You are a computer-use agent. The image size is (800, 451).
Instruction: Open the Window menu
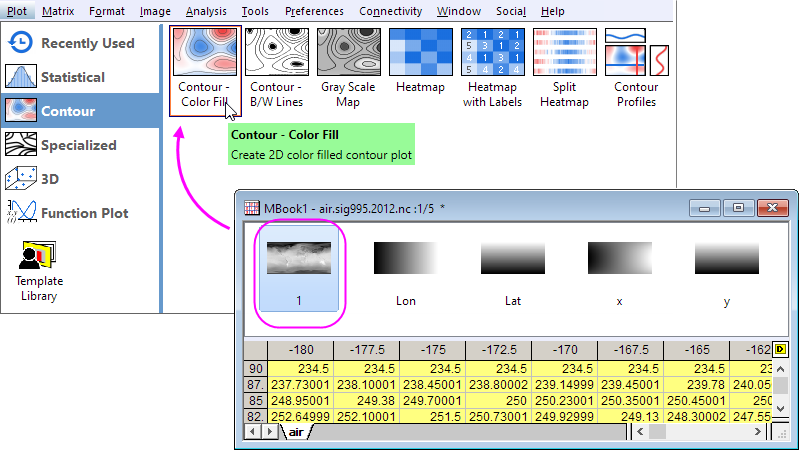point(459,11)
